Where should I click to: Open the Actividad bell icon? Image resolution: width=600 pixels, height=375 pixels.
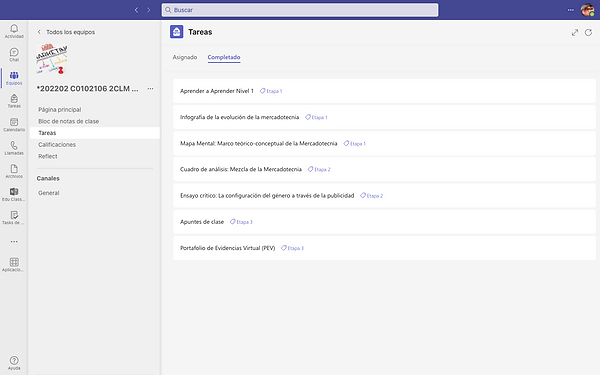pos(14,31)
